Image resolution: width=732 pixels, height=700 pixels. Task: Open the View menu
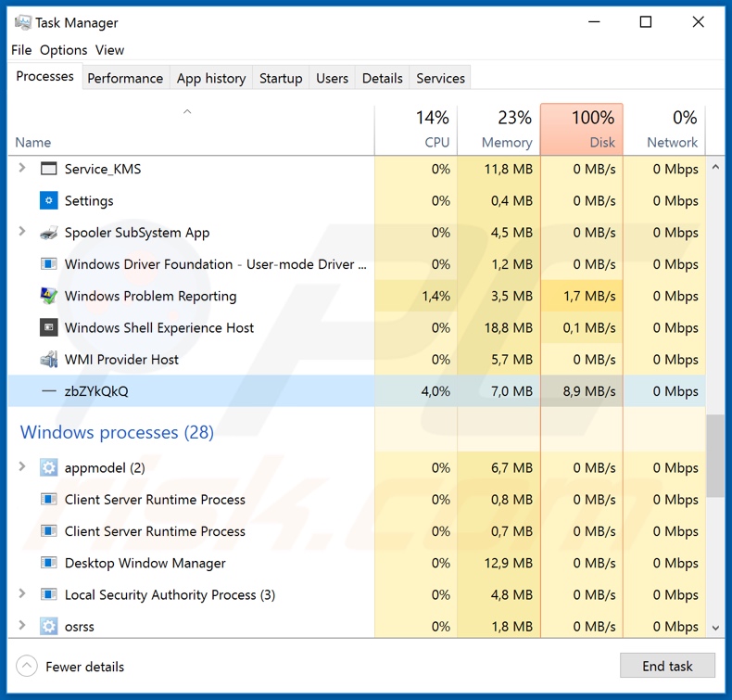click(109, 50)
